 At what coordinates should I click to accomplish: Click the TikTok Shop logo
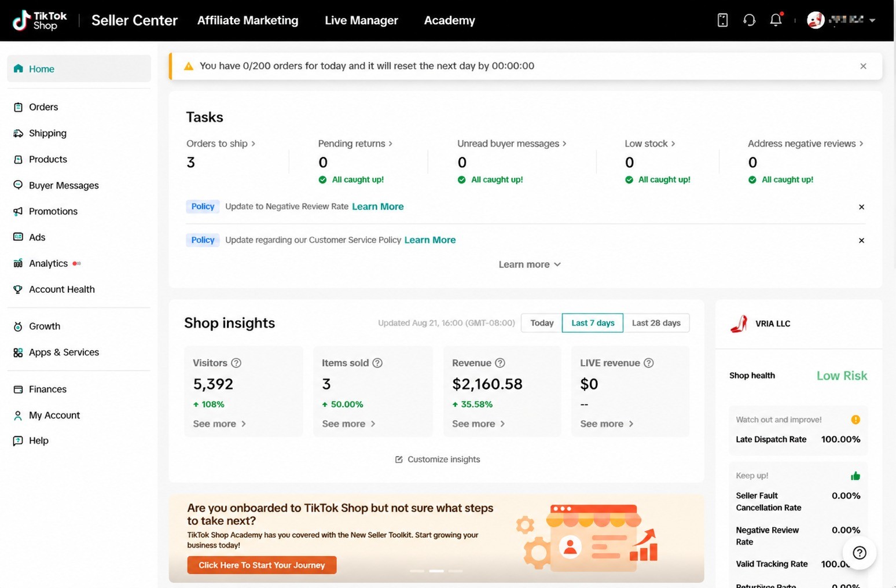tap(39, 20)
